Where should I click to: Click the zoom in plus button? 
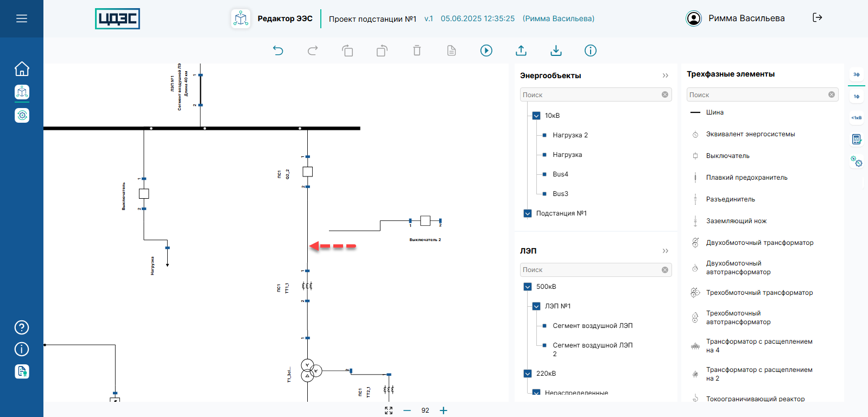pyautogui.click(x=443, y=410)
